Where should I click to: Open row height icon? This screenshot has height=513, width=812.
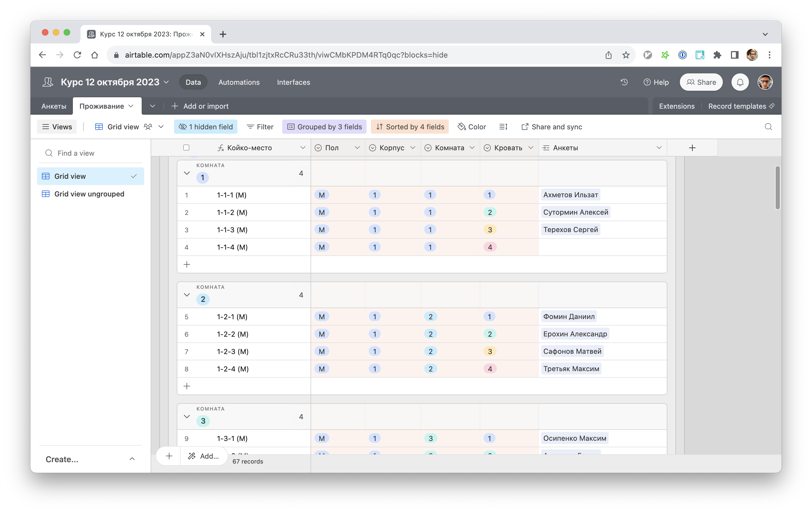coord(503,127)
